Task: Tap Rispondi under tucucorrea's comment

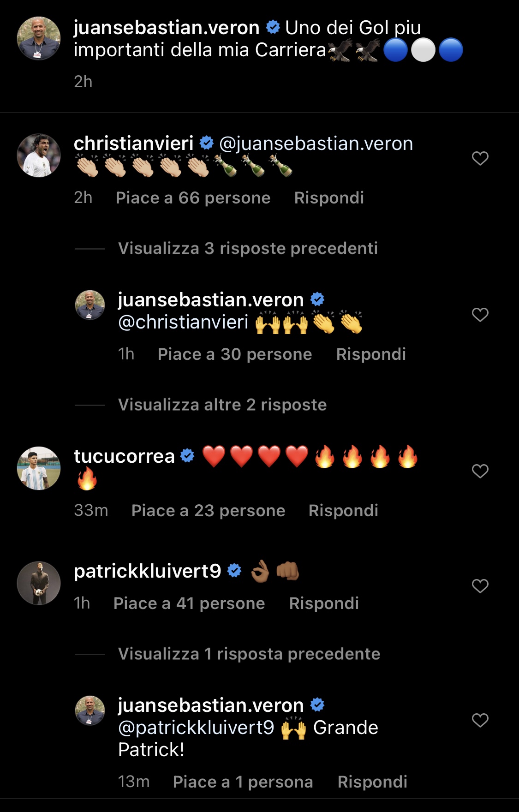Action: coord(343,511)
